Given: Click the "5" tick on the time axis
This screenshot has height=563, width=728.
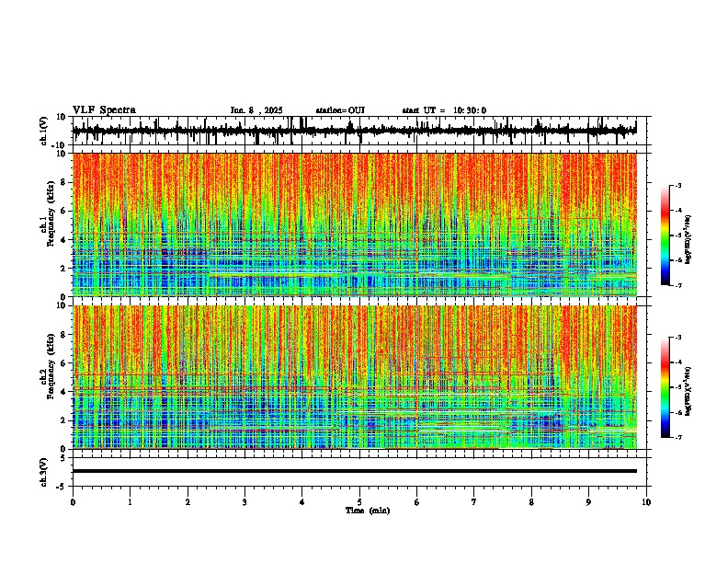Looking at the screenshot, I should [x=359, y=502].
